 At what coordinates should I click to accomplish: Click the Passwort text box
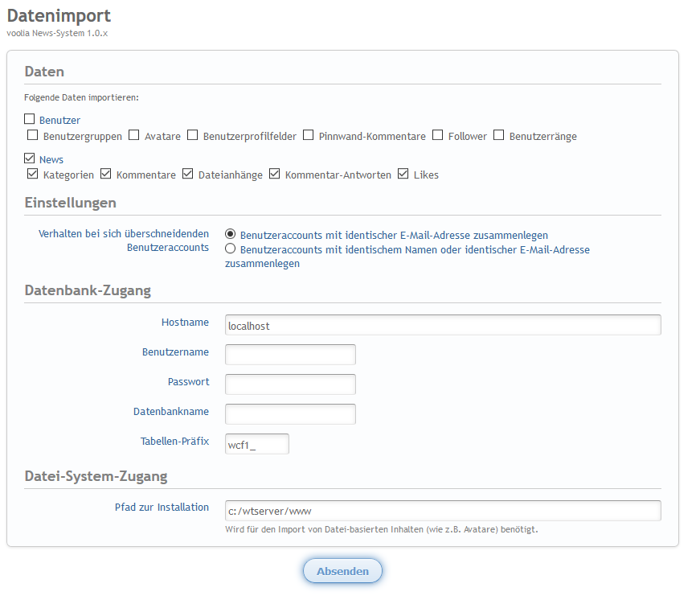coord(290,384)
